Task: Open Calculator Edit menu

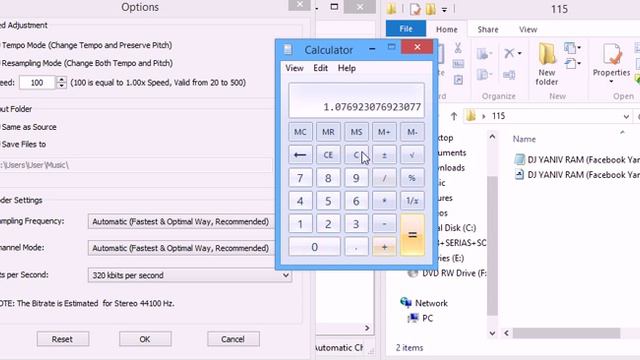Action: [x=320, y=68]
